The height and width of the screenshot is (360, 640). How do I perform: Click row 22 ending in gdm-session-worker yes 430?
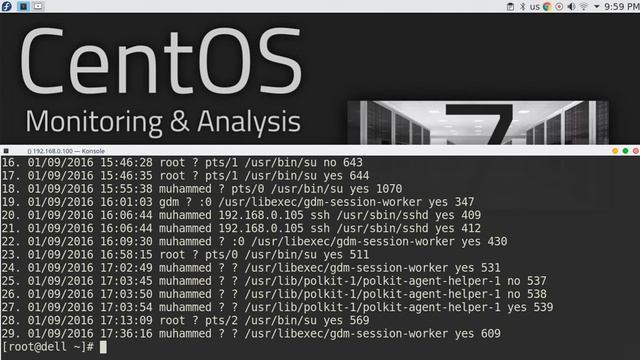(x=254, y=241)
